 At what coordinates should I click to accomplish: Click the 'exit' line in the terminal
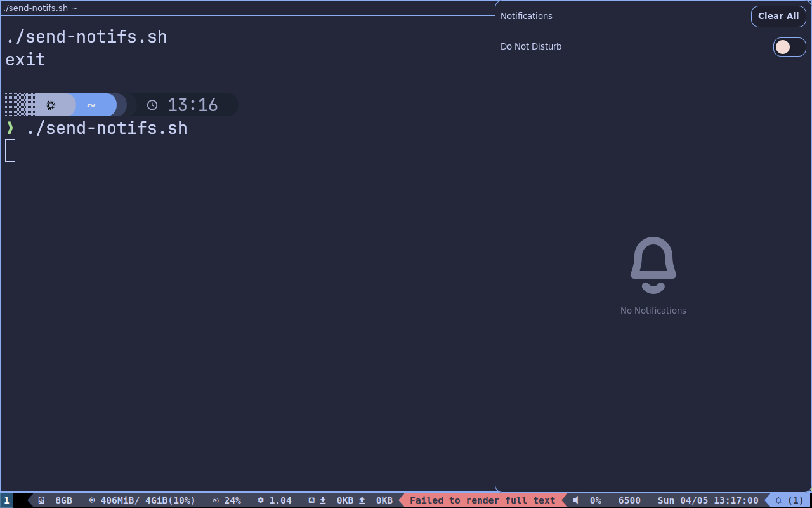pos(25,60)
